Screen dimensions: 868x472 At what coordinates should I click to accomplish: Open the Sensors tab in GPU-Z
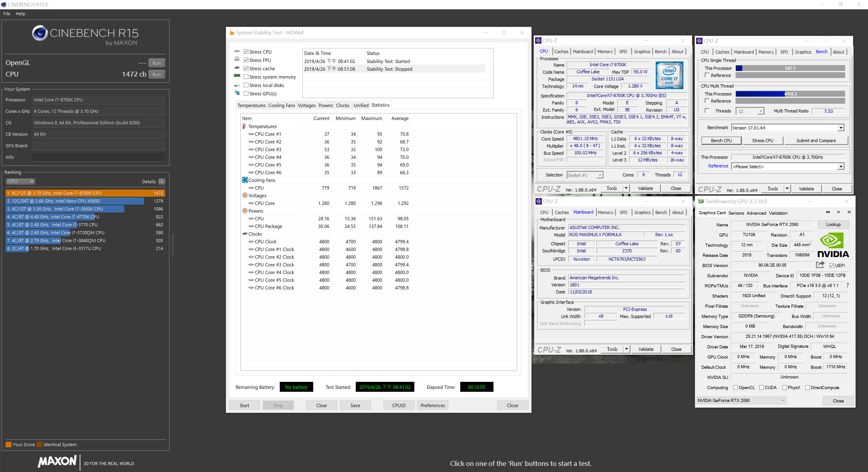(736, 213)
